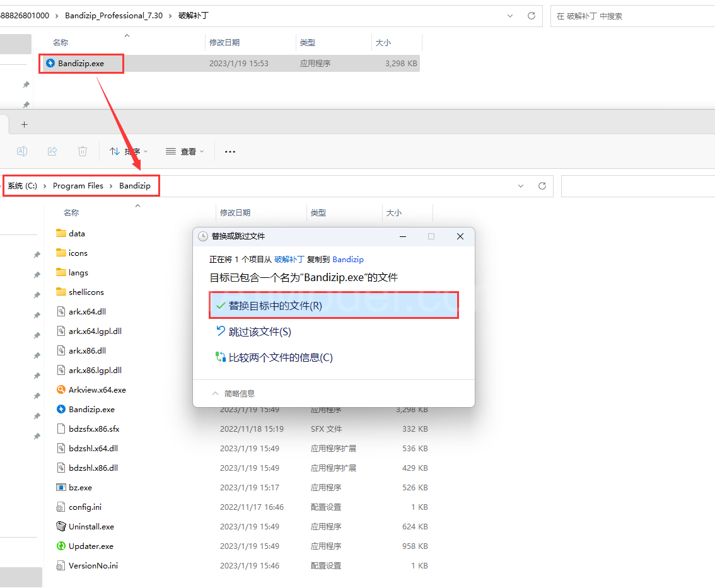
Task: Open the more options ellipsis menu
Action: tap(230, 151)
